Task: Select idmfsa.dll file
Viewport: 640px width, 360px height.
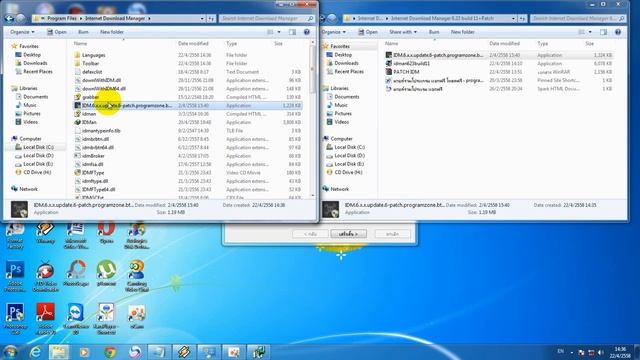Action: 92,164
